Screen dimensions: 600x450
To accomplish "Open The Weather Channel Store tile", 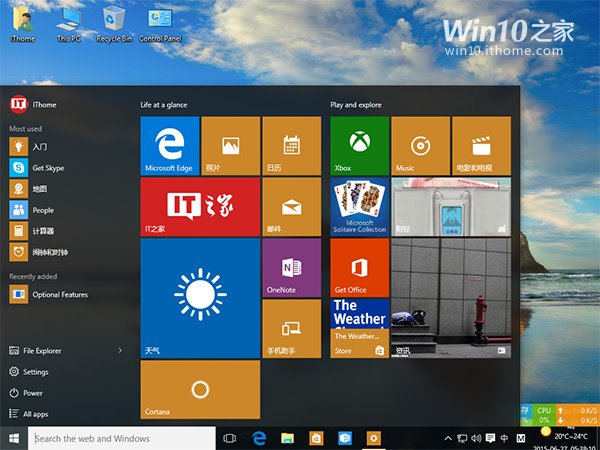I will point(359,329).
